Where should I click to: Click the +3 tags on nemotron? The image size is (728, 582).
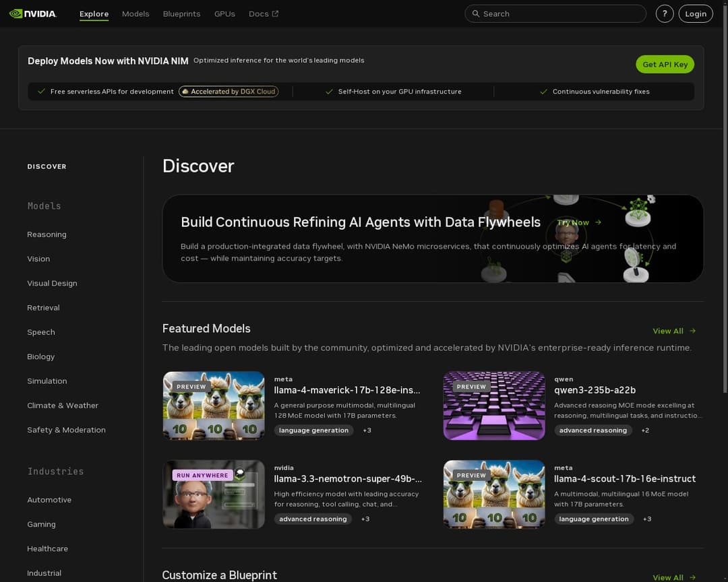[365, 519]
